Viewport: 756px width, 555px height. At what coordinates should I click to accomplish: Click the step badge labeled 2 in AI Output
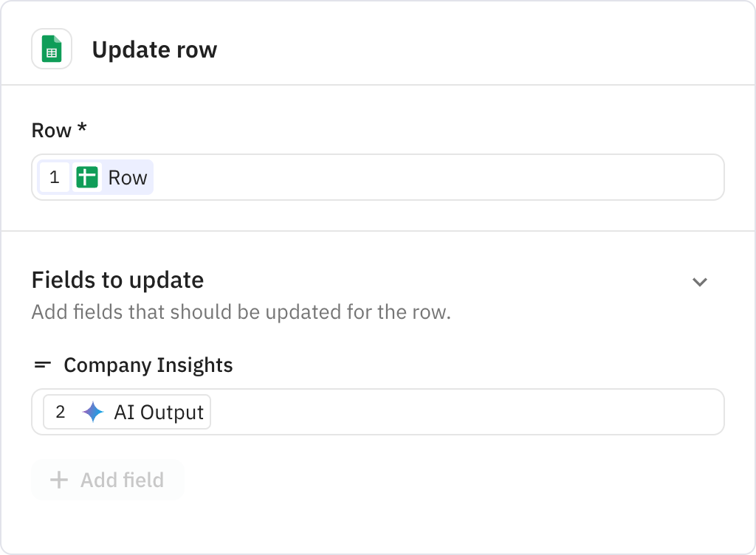point(61,412)
